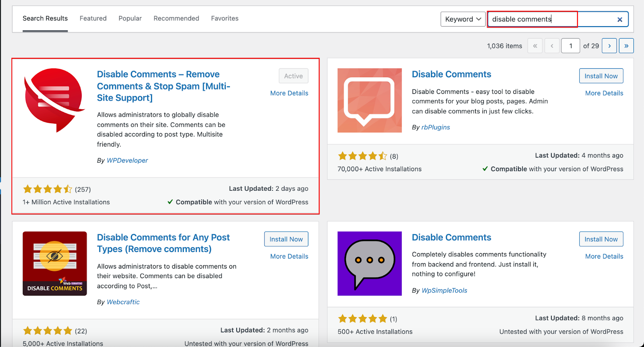Click the 'of 29' total pages text
The height and width of the screenshot is (347, 644).
(x=591, y=46)
